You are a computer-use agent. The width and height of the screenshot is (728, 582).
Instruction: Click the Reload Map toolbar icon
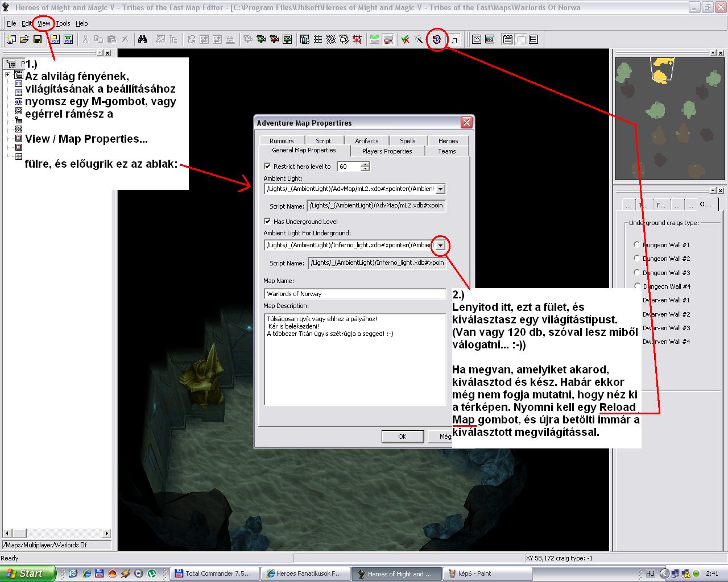[437, 39]
